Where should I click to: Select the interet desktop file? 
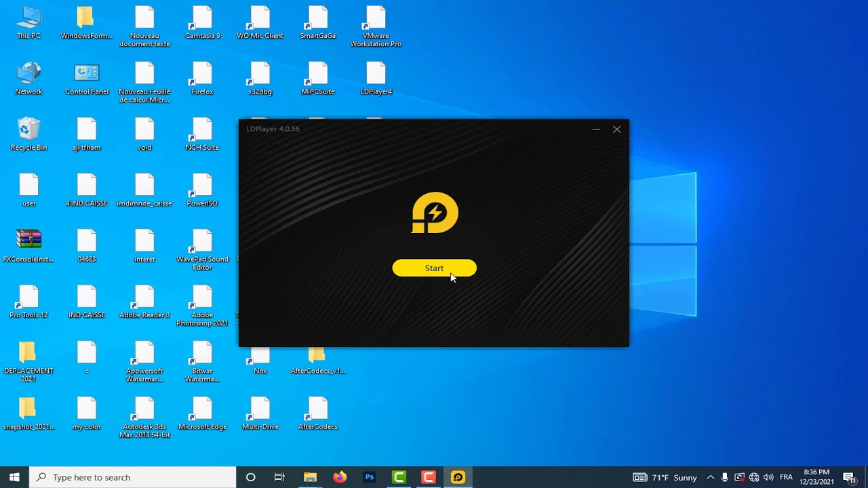(x=144, y=246)
